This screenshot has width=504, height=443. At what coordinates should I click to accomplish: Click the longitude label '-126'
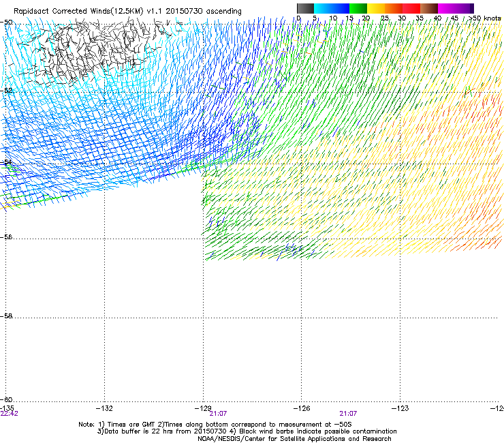[302, 408]
